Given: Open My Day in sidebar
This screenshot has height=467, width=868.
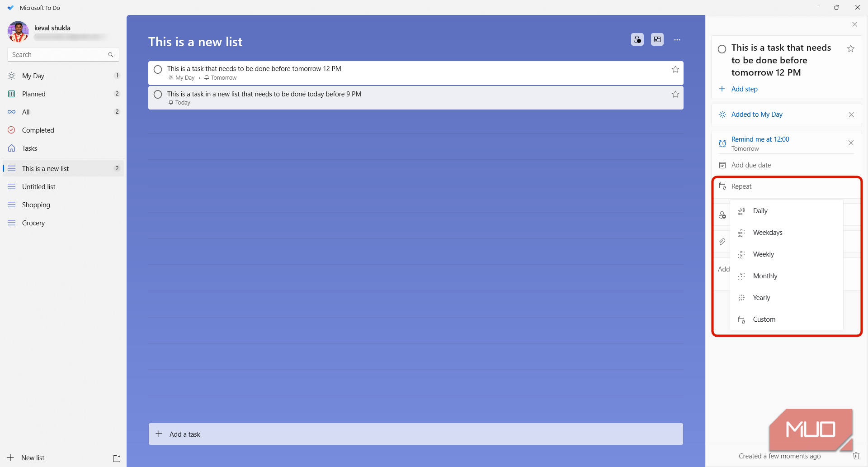Looking at the screenshot, I should [x=63, y=76].
